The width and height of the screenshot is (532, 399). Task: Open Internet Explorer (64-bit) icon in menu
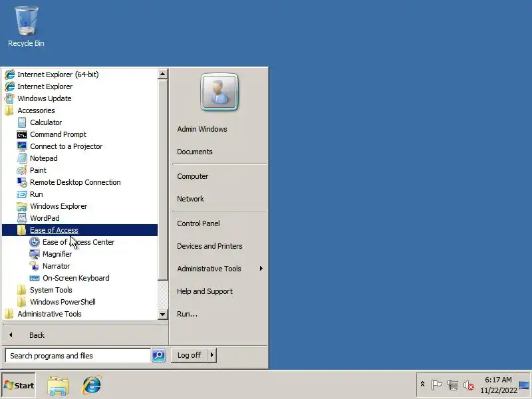pos(10,74)
